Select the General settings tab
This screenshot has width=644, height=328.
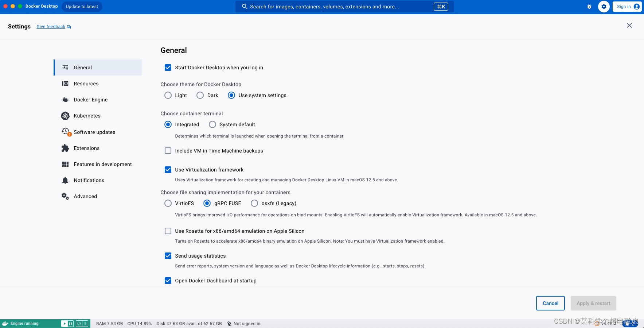point(98,67)
